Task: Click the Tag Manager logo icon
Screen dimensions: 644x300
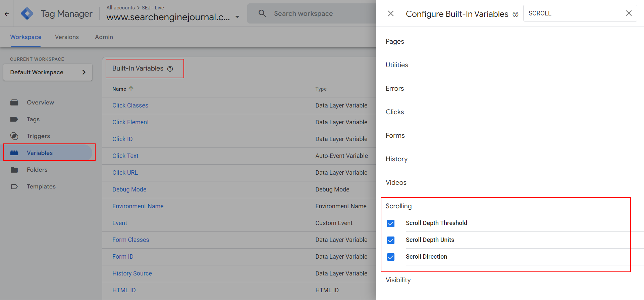Action: [27, 13]
